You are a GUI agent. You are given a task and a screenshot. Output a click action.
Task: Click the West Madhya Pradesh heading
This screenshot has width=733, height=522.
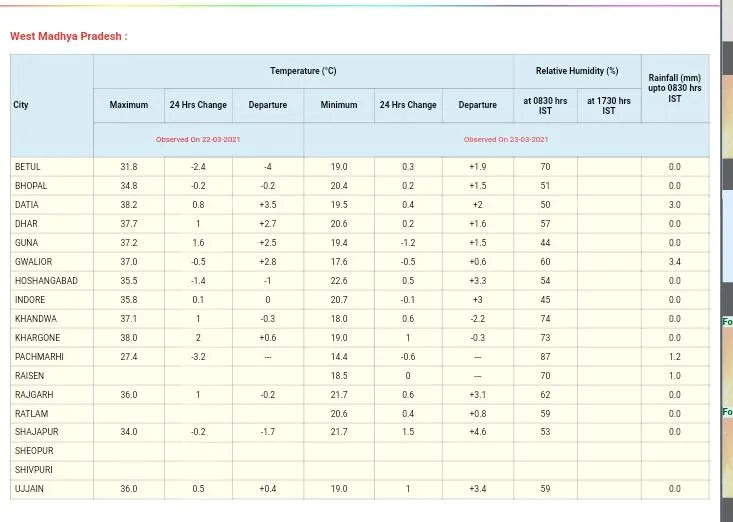pos(69,36)
